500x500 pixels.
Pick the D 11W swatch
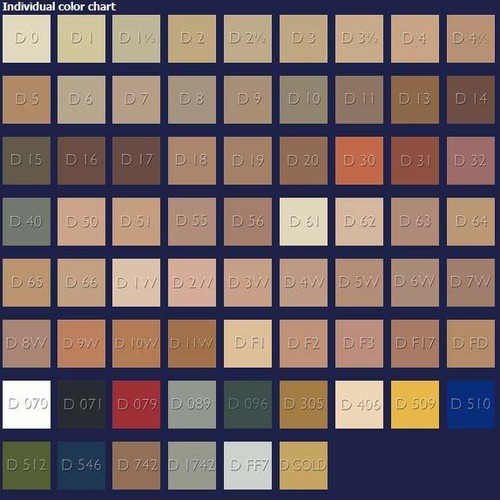192,344
